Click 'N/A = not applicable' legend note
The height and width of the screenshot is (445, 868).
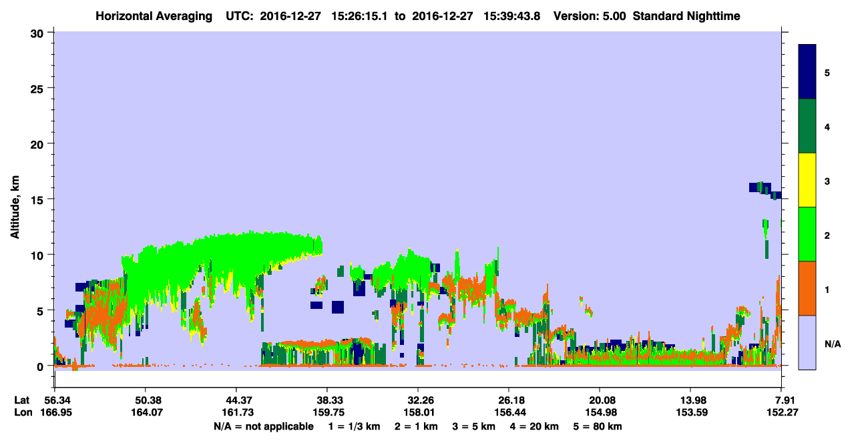point(263,426)
